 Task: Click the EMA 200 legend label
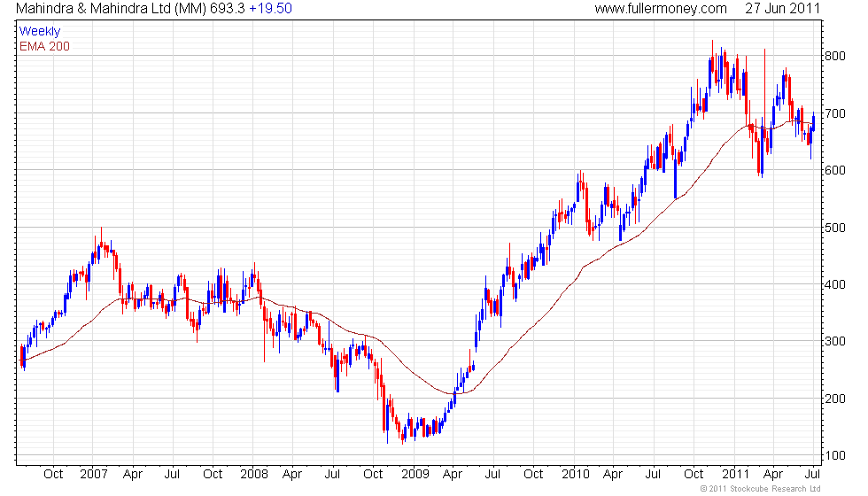pos(44,46)
